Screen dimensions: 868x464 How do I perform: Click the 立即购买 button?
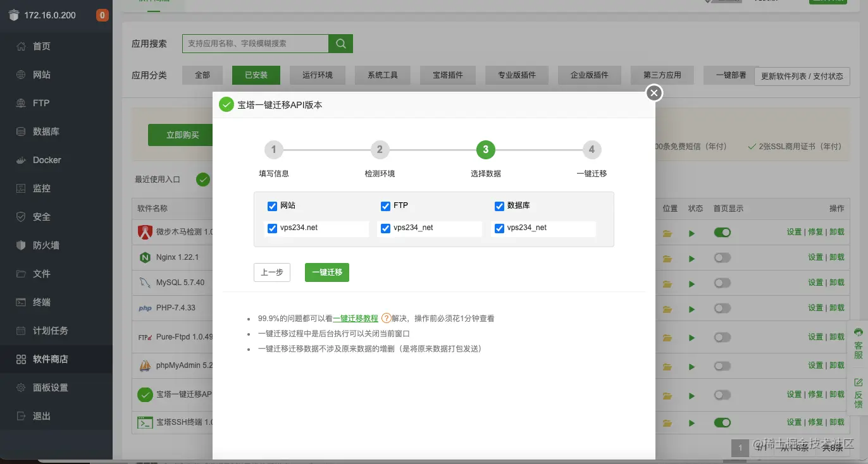[183, 135]
